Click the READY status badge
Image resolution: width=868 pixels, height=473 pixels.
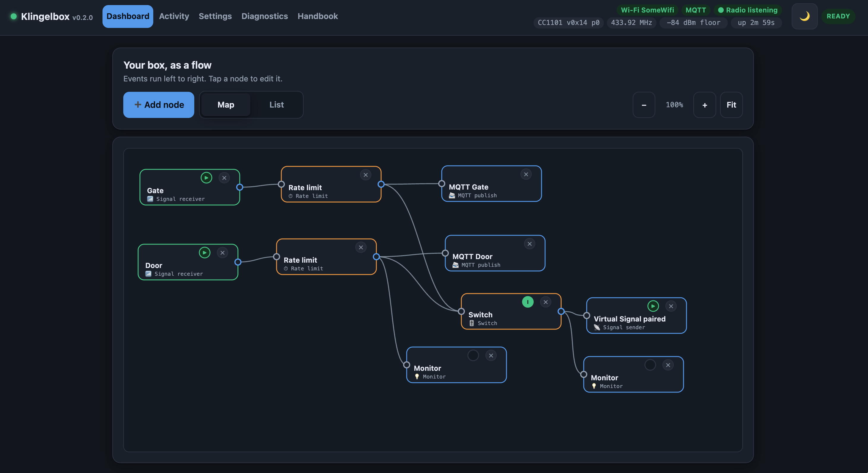click(838, 16)
